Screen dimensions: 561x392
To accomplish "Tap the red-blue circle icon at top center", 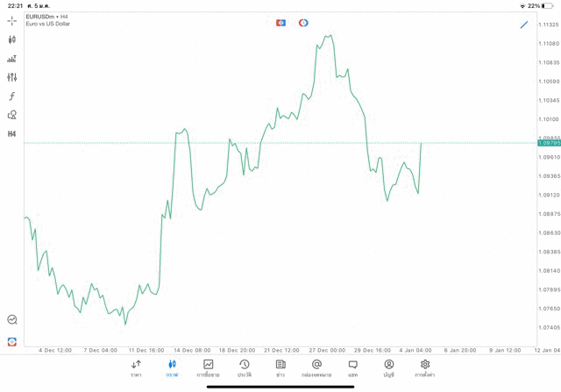I will click(303, 23).
